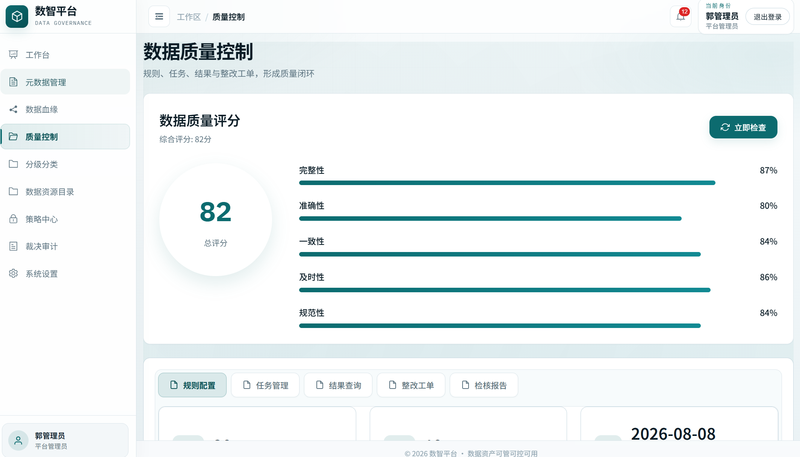The height and width of the screenshot is (457, 800).
Task: Open 裁决审计 in the sidebar
Action: [x=65, y=246]
